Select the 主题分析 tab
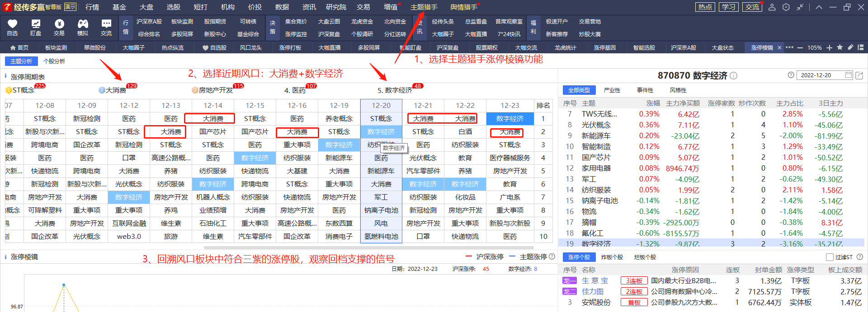This screenshot has height=312, width=868. point(21,61)
